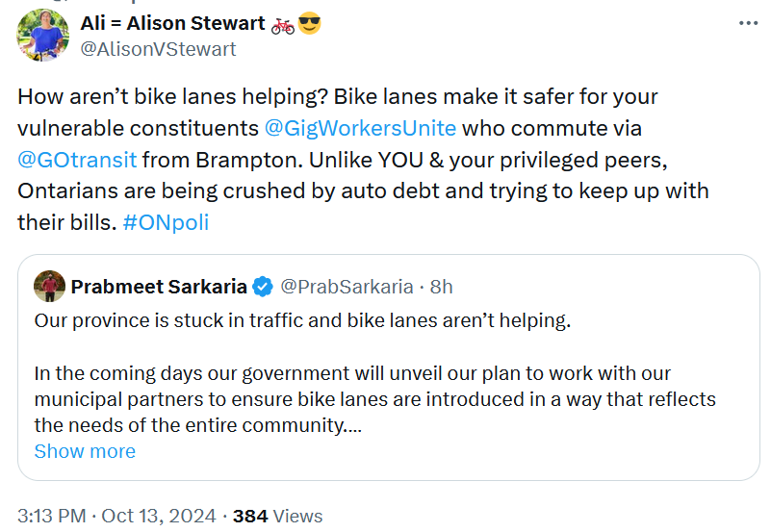The height and width of the screenshot is (532, 771).
Task: Open the @AlisonVStewart handle link
Action: (x=158, y=49)
